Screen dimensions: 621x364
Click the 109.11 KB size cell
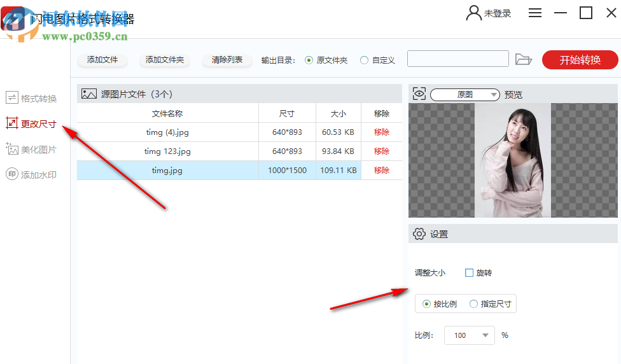(x=338, y=171)
